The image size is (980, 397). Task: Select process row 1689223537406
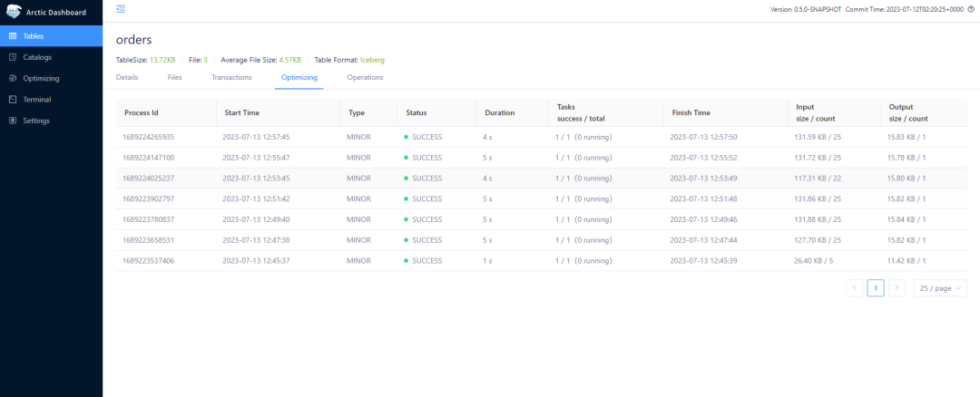click(x=541, y=261)
